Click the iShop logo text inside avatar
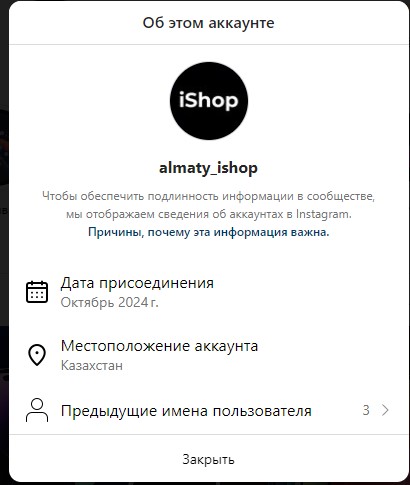The height and width of the screenshot is (485, 410). click(x=209, y=100)
